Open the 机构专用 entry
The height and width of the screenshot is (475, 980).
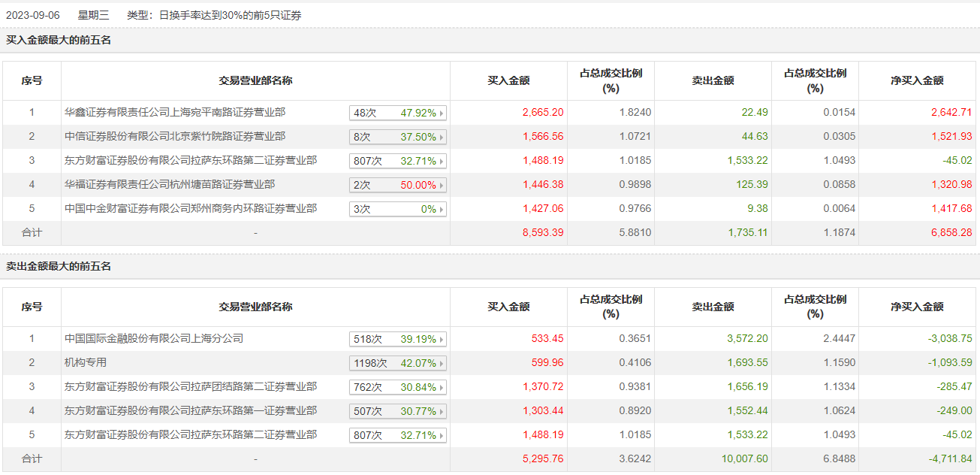click(x=86, y=362)
